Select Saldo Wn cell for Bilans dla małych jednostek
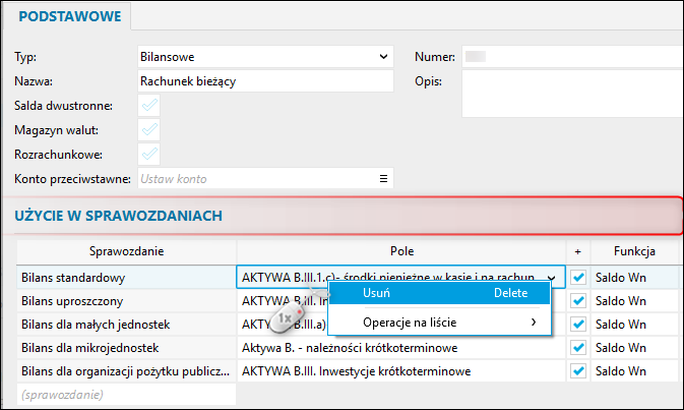Viewport: 684px width, 410px height. 635,325
